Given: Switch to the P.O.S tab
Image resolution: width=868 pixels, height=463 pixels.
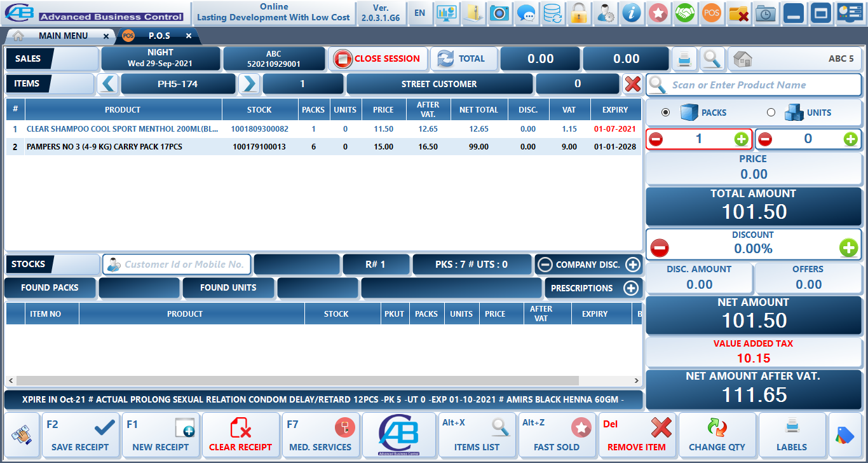Looking at the screenshot, I should 159,36.
